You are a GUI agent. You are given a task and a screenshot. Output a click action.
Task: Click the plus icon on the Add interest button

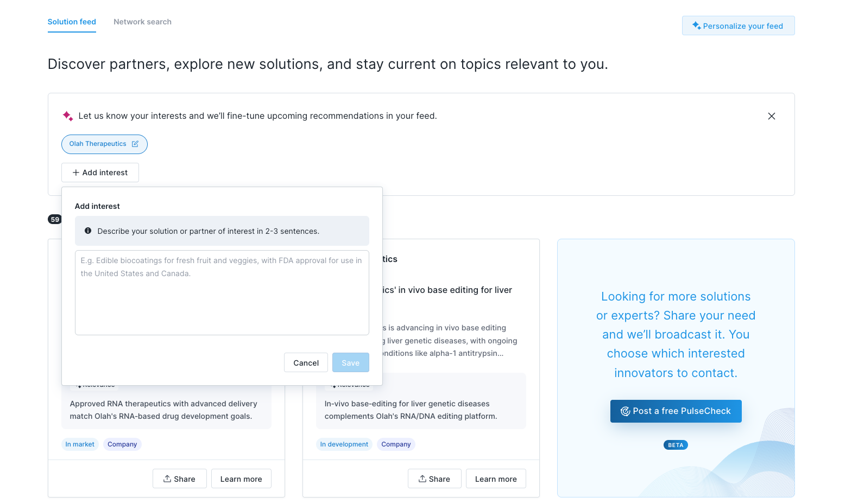[x=75, y=172]
